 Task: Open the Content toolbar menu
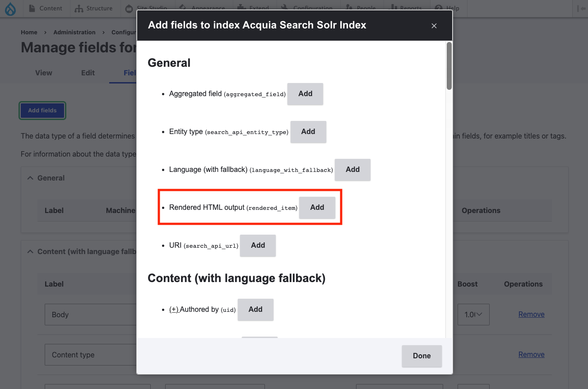[x=45, y=9]
